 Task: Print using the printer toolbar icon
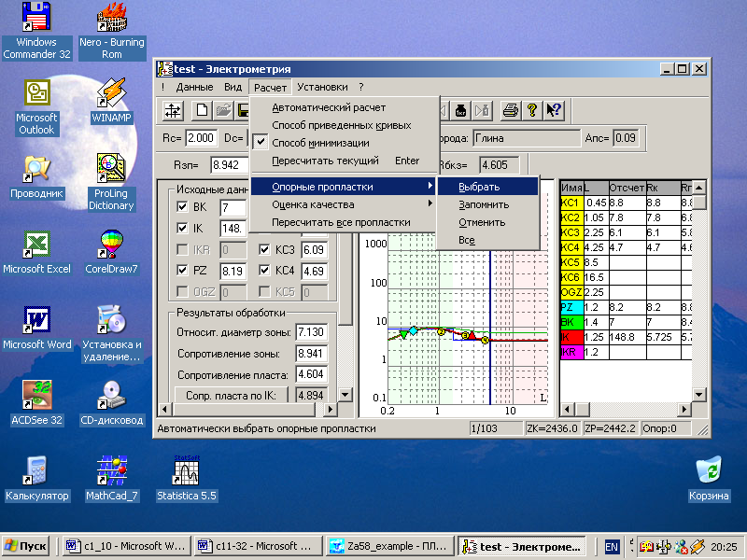511,111
